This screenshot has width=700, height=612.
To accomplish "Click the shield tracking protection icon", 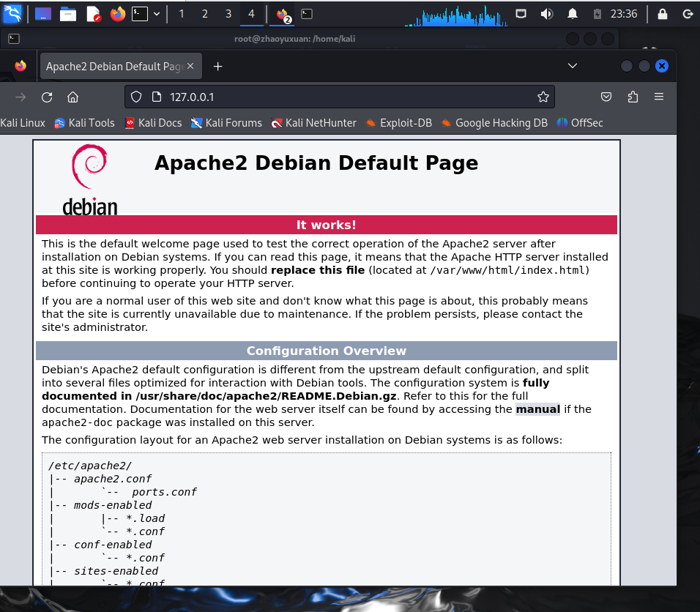I will point(135,97).
